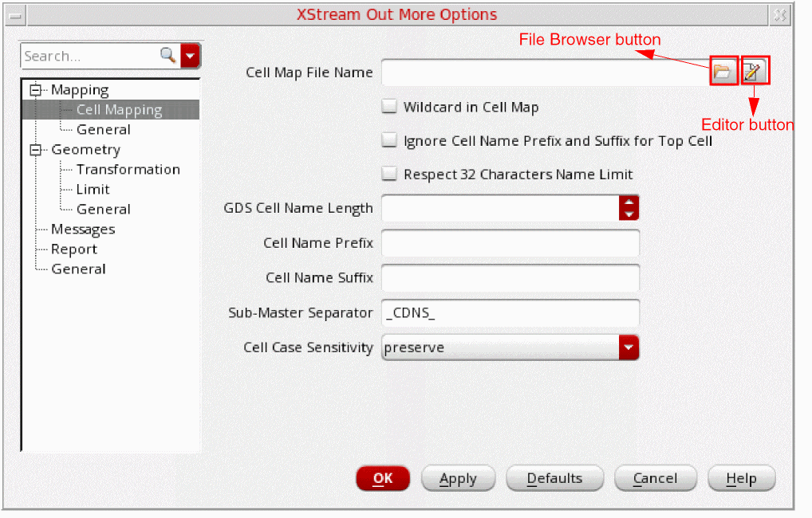Open the Messages options page

[x=83, y=230]
